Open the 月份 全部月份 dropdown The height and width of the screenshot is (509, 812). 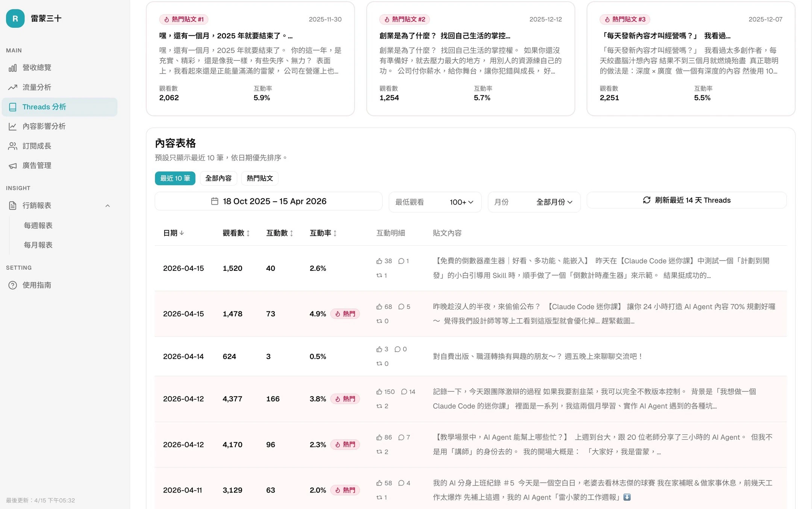(x=534, y=202)
